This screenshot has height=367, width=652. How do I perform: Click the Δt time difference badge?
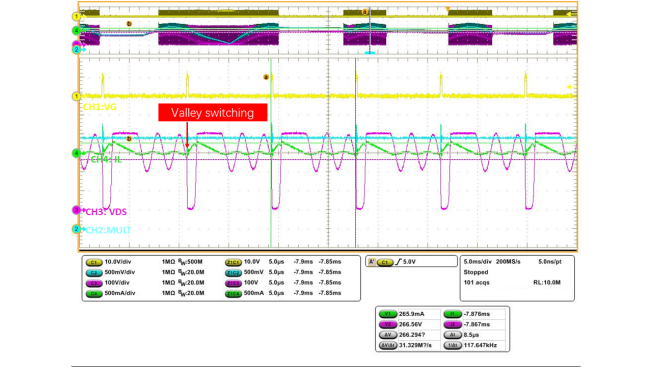click(x=452, y=335)
